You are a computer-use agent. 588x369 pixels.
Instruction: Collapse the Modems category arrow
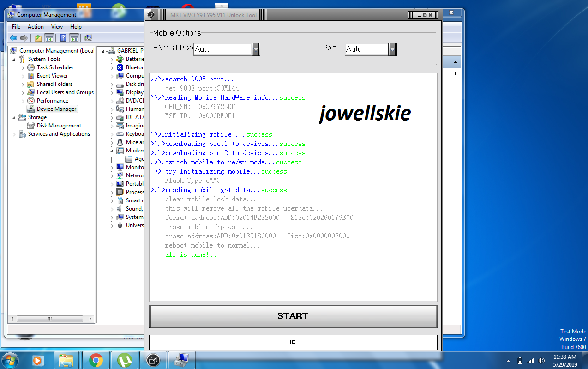coord(112,151)
